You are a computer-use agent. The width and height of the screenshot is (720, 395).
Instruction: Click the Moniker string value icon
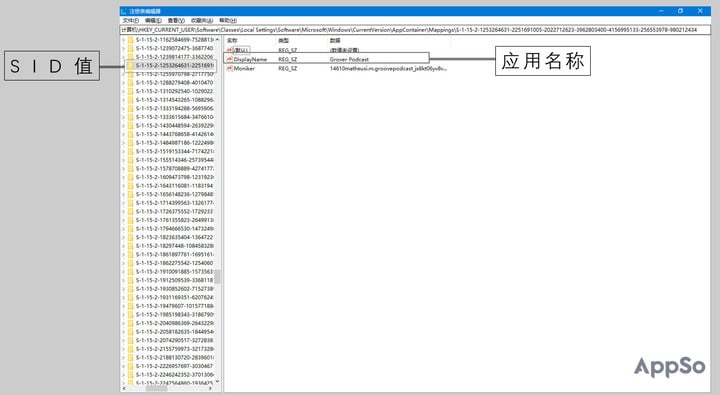coord(230,68)
